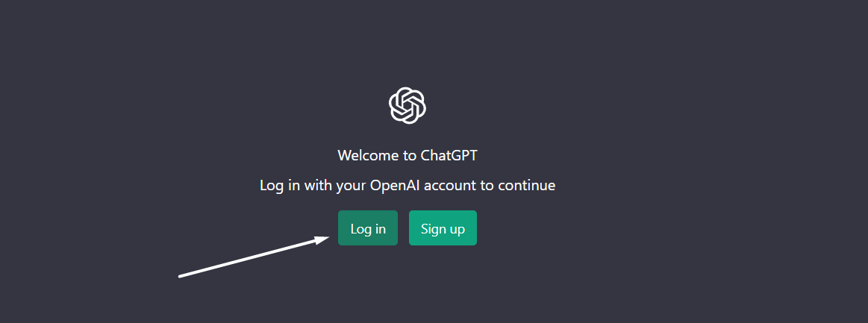Open the login page with Log in

pos(368,228)
